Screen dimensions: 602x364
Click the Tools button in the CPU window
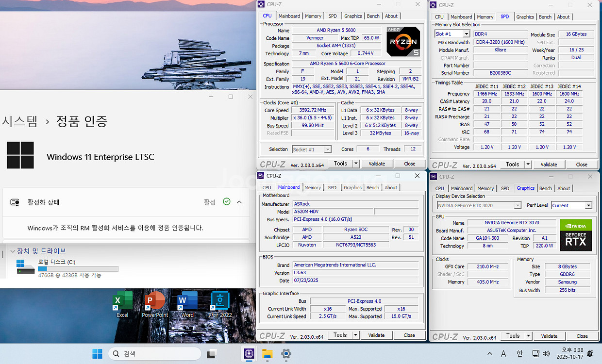[x=339, y=164]
